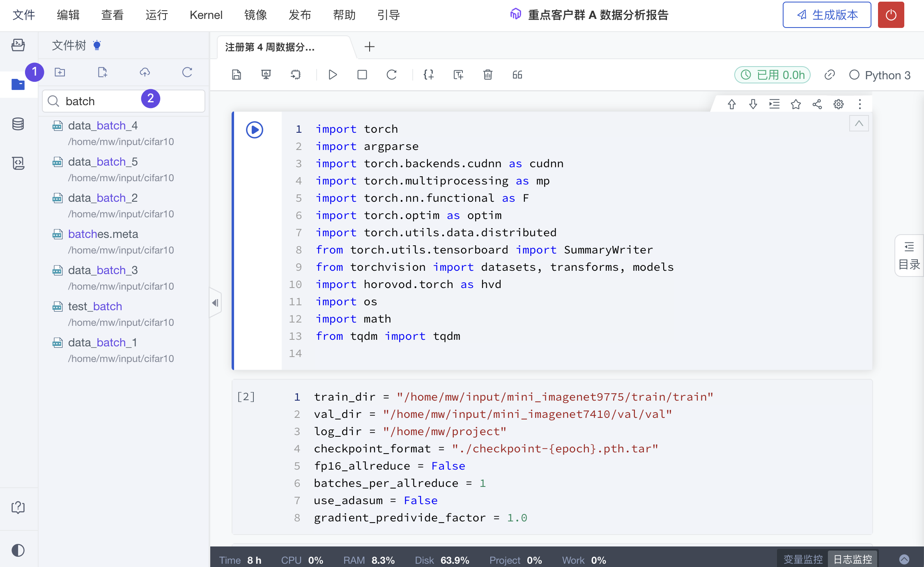Refresh the file tree
The width and height of the screenshot is (924, 567).
(187, 72)
